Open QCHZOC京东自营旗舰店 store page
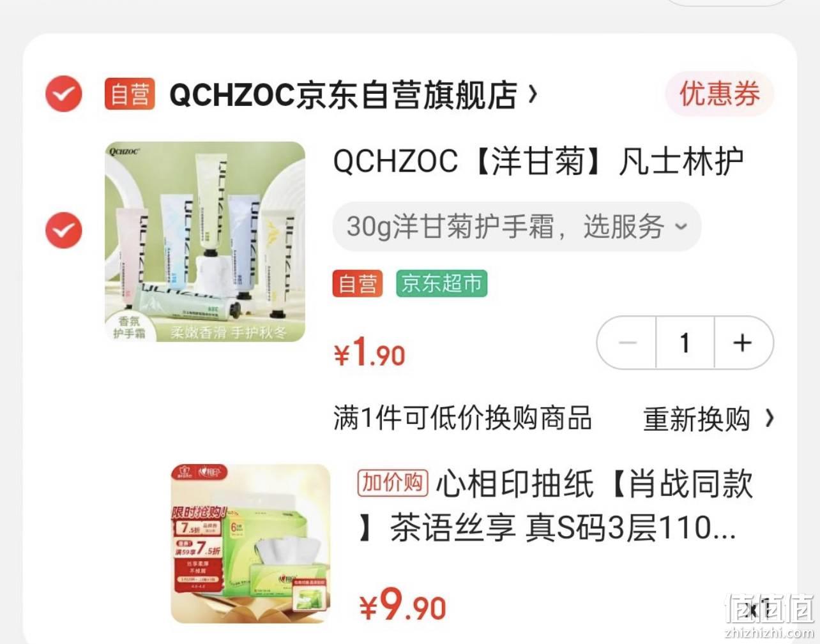820x644 pixels. click(x=344, y=95)
